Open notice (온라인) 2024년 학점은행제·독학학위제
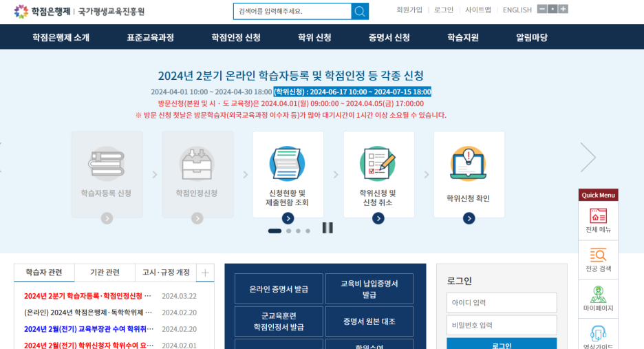Viewport: 644px width, 349px height. click(x=87, y=313)
